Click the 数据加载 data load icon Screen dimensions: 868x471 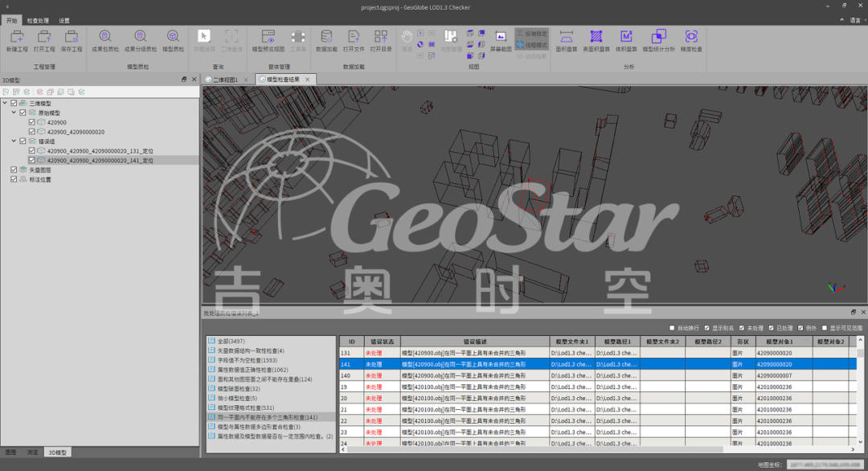tap(326, 38)
